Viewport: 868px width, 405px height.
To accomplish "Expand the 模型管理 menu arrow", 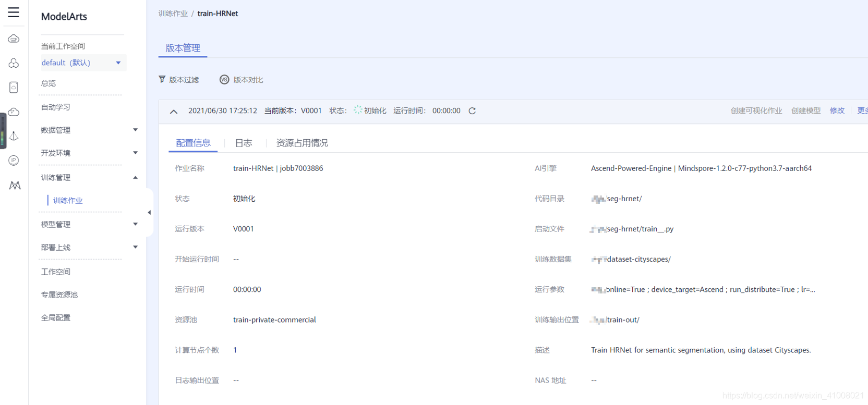I will click(x=135, y=224).
